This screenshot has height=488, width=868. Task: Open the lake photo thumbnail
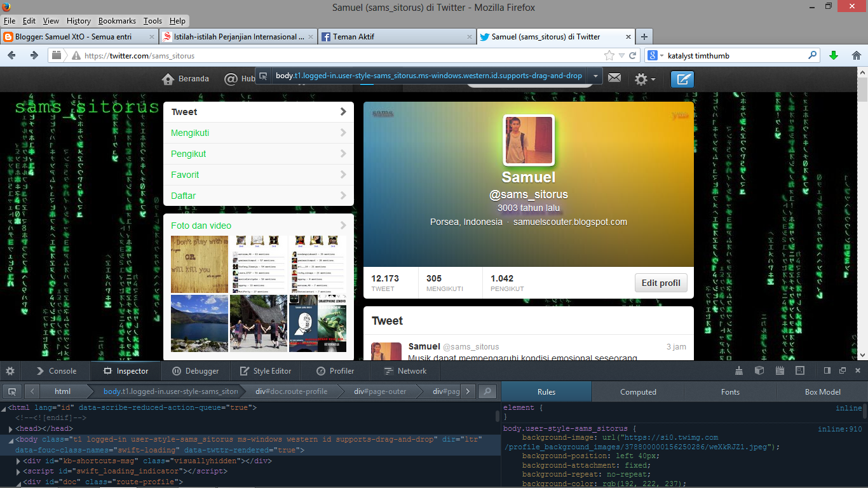pyautogui.click(x=199, y=323)
